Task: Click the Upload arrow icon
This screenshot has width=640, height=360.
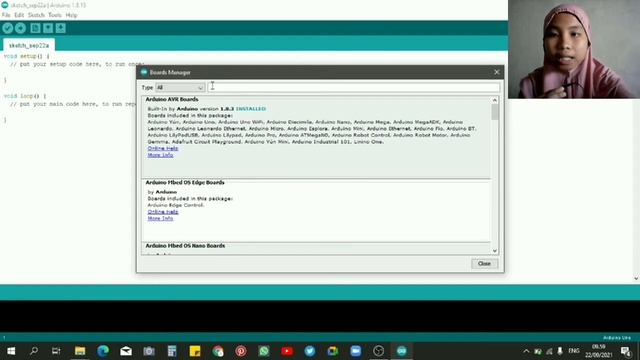Action: click(x=20, y=28)
